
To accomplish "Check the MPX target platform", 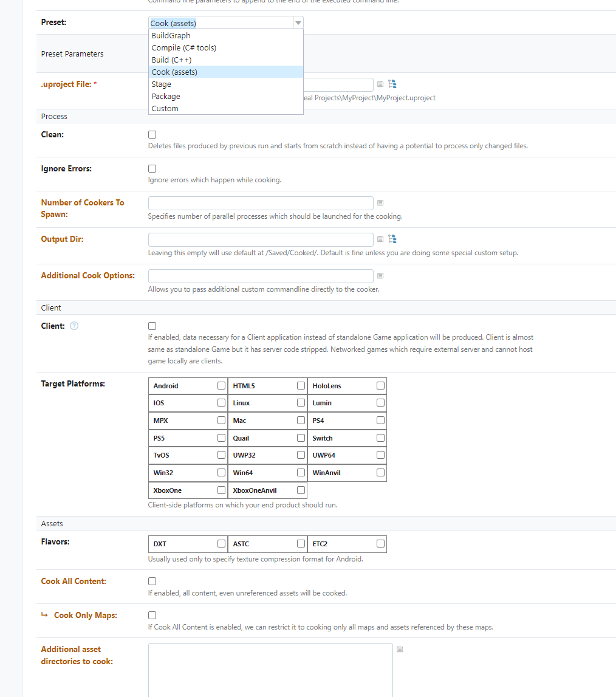I will 221,420.
